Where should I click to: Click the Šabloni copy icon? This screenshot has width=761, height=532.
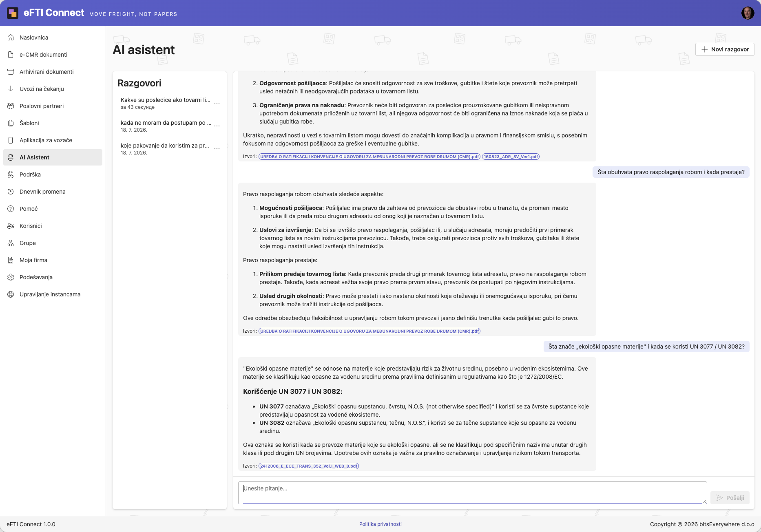tap(11, 123)
